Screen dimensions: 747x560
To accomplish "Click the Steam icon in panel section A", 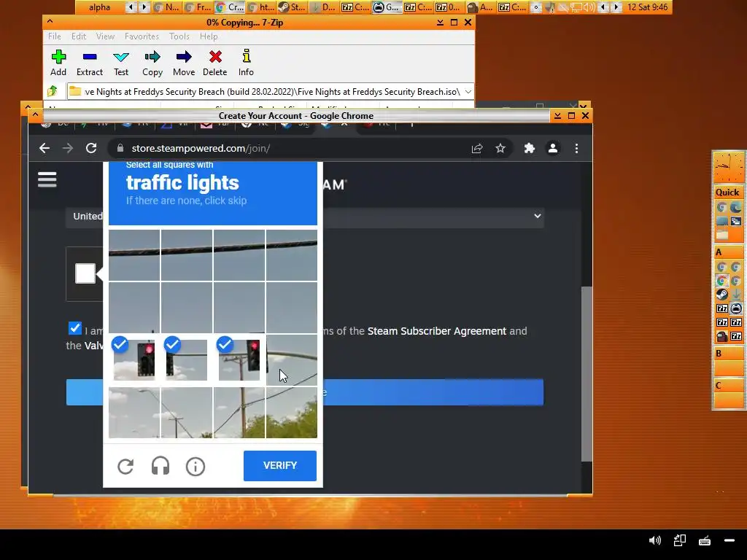I will [721, 295].
